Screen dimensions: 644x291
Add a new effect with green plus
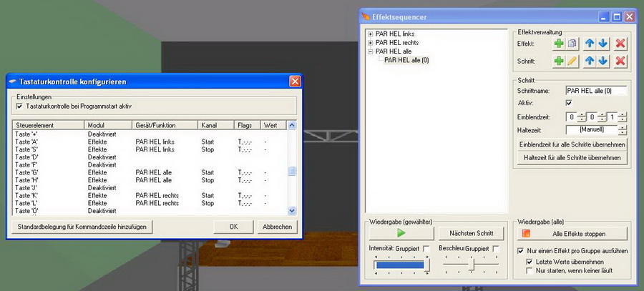[559, 44]
